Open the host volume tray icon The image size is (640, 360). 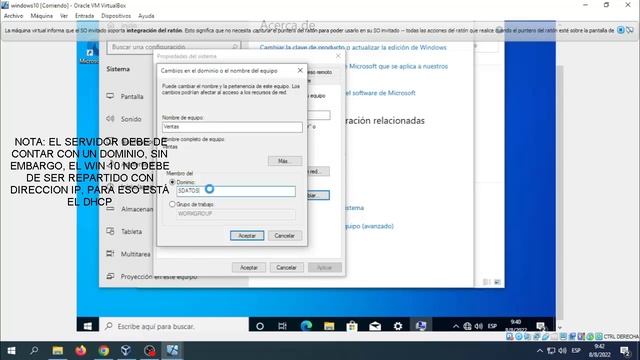[x=562, y=351]
